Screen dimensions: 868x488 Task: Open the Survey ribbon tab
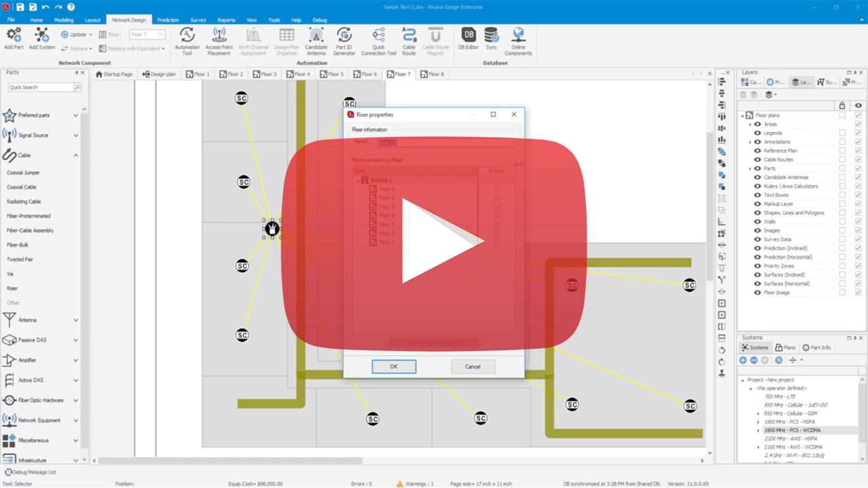click(198, 20)
